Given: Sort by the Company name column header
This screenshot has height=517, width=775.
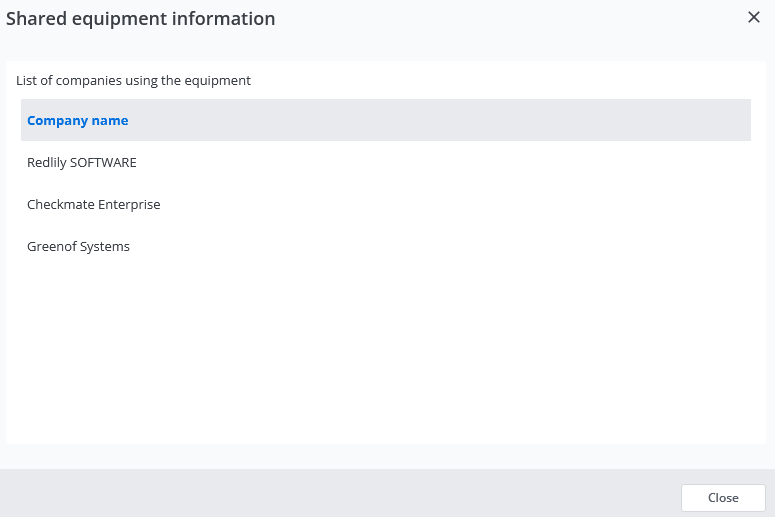Looking at the screenshot, I should pyautogui.click(x=78, y=121).
